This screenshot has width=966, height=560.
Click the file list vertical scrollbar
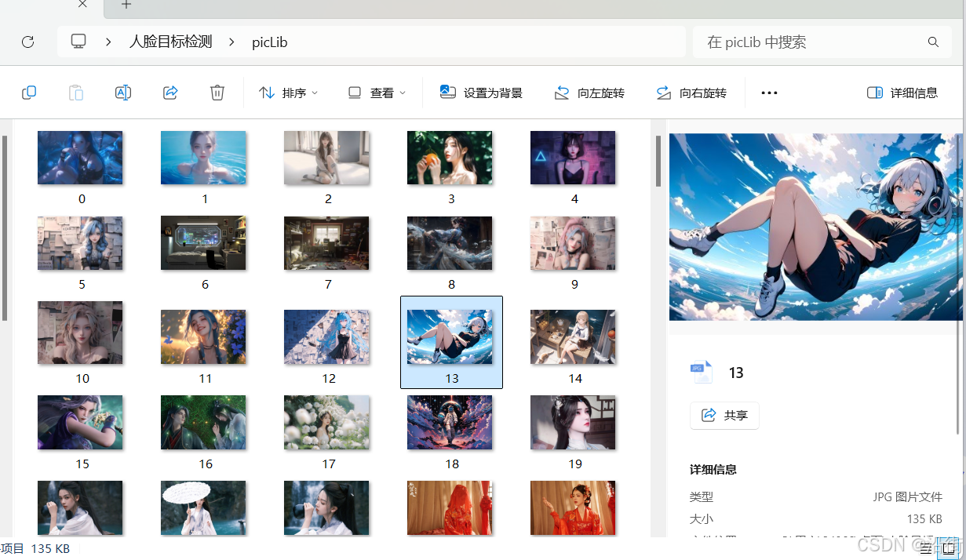click(658, 161)
